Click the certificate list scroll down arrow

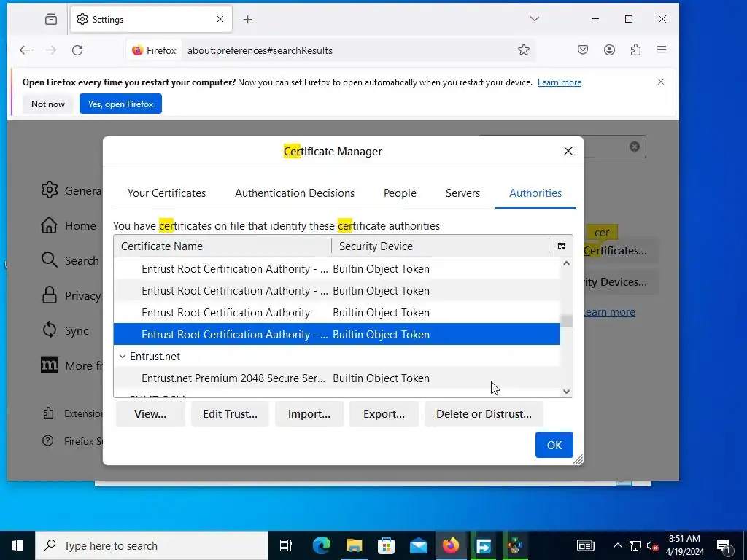(x=566, y=392)
